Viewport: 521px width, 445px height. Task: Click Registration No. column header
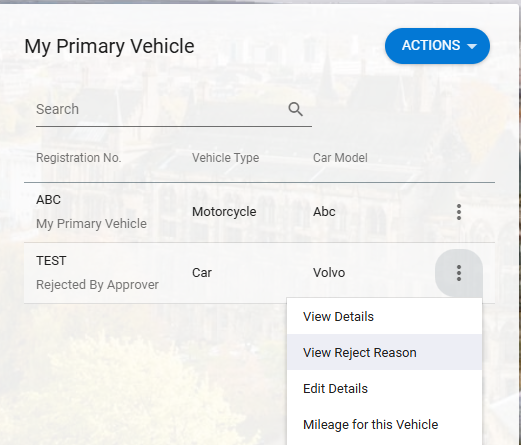tap(78, 158)
